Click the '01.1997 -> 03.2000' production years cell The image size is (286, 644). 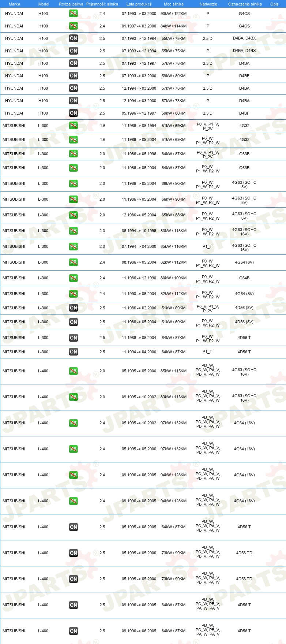[139, 26]
